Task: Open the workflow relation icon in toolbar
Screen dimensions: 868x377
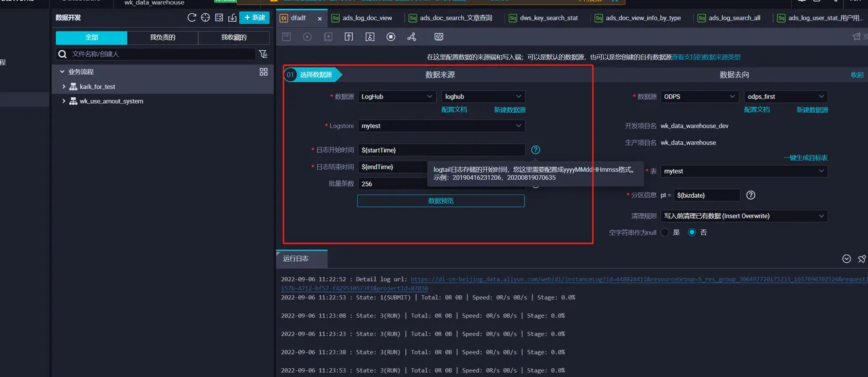Action: [412, 37]
